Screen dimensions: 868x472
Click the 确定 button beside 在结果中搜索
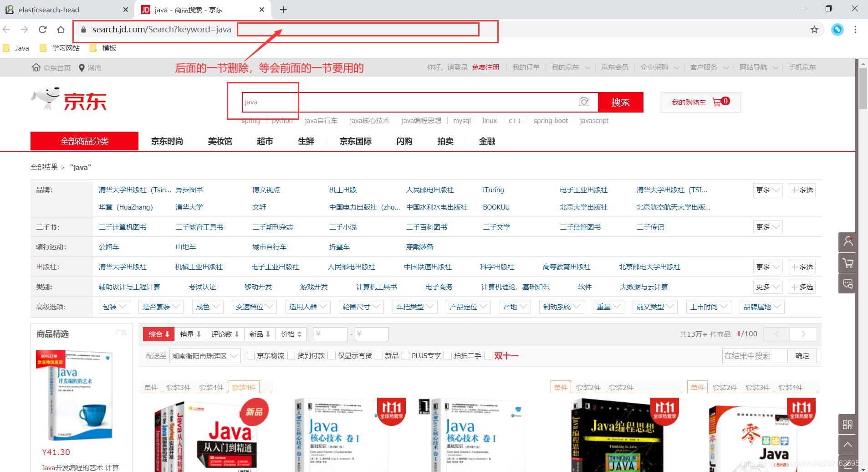[802, 356]
